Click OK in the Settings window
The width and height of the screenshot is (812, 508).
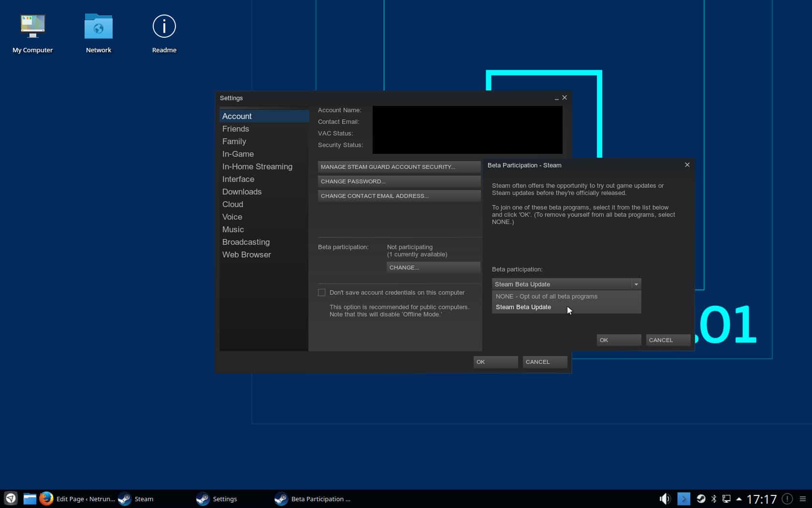tap(495, 362)
